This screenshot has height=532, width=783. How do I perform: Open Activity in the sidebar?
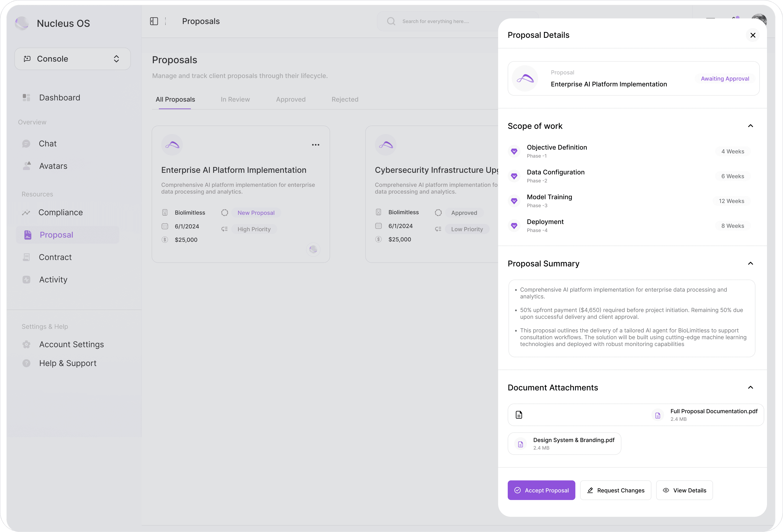point(53,279)
